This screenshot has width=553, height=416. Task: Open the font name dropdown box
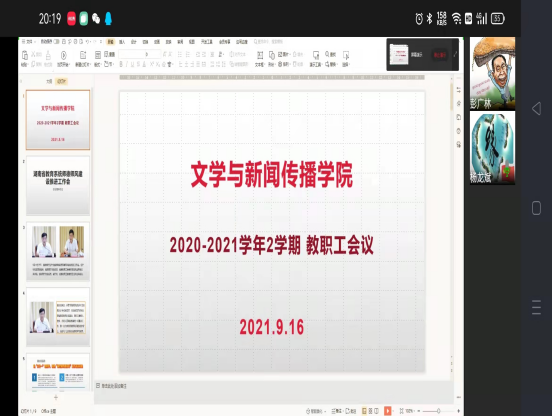tap(133, 54)
